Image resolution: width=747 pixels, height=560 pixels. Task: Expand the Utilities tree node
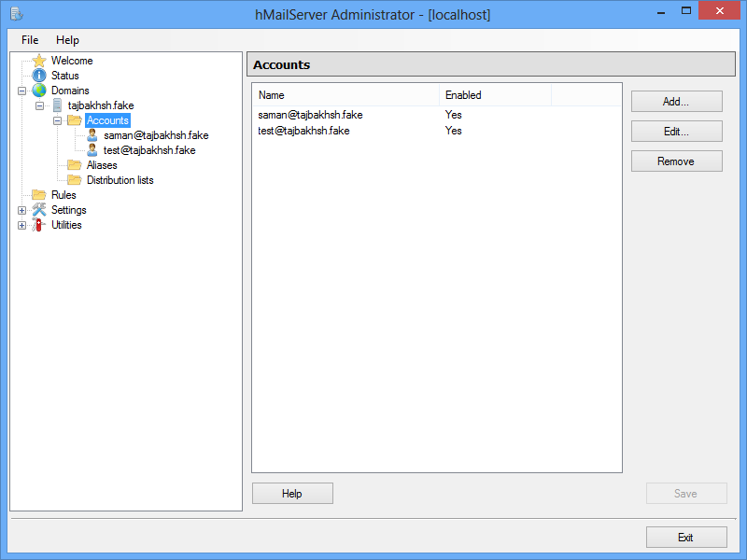click(x=21, y=225)
